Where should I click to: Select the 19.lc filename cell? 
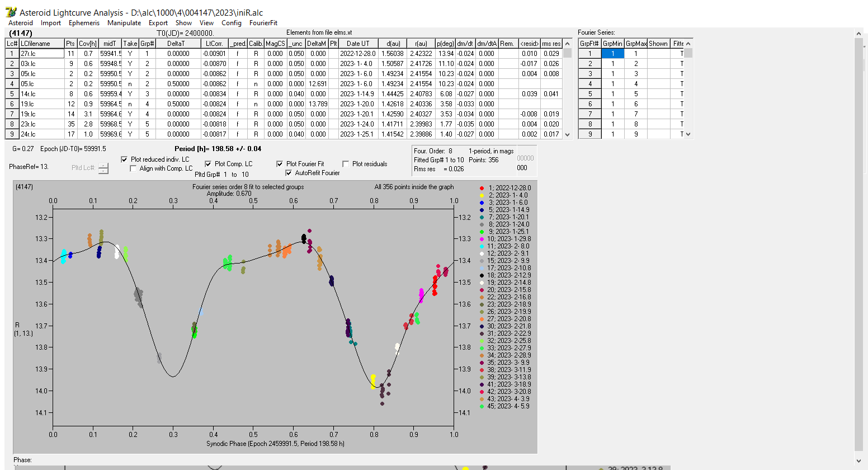[x=41, y=104]
